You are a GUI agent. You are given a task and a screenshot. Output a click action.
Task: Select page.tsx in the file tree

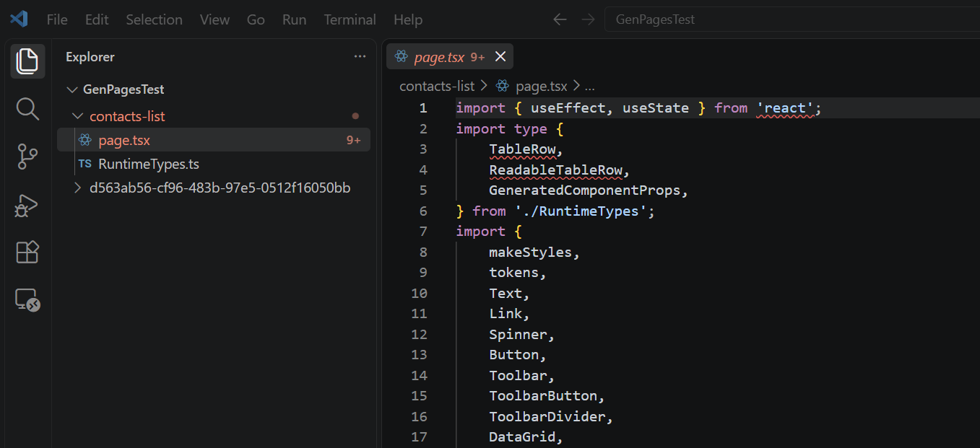coord(214,140)
